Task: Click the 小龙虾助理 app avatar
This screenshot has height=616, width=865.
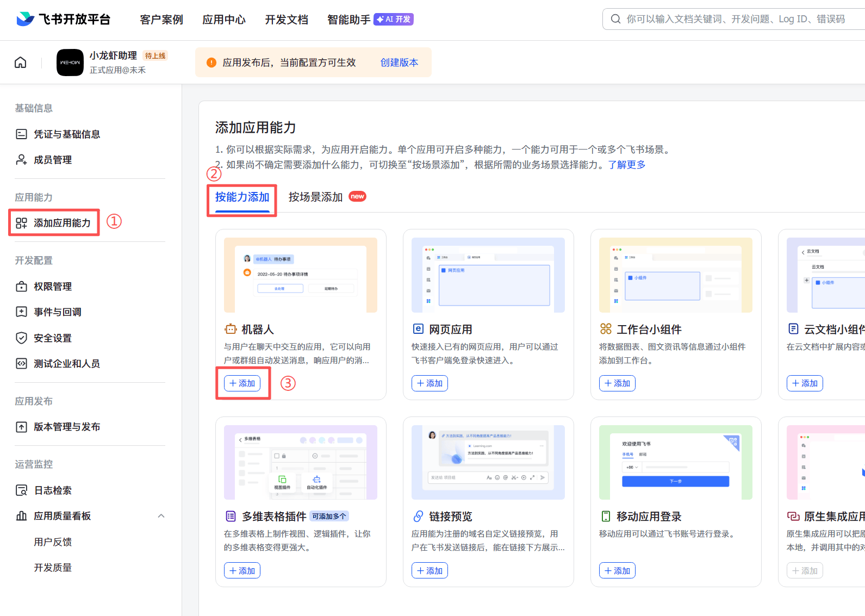Action: pos(70,63)
